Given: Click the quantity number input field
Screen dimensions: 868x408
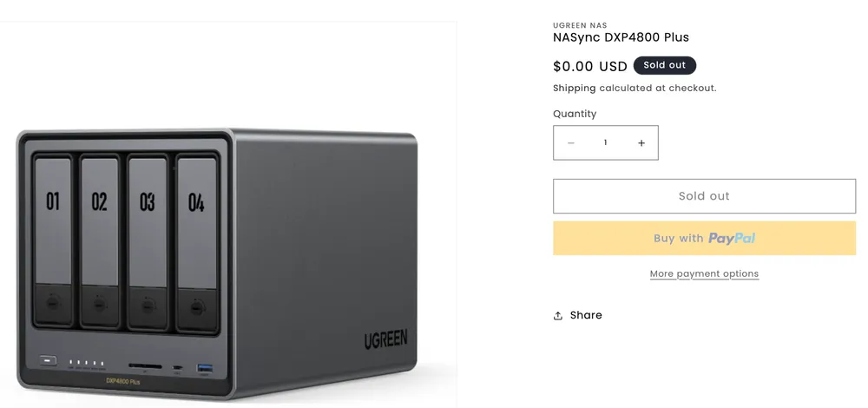Looking at the screenshot, I should [606, 143].
